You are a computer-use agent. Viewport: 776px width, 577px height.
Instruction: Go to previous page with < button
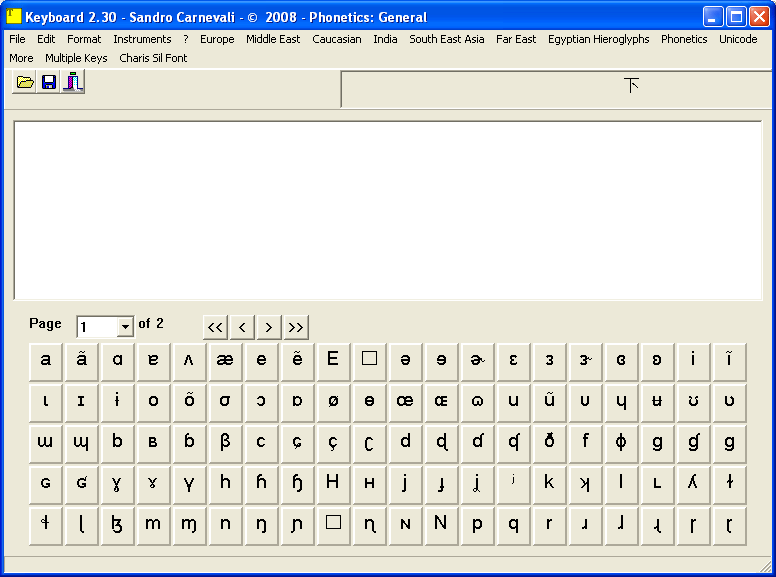pyautogui.click(x=242, y=327)
